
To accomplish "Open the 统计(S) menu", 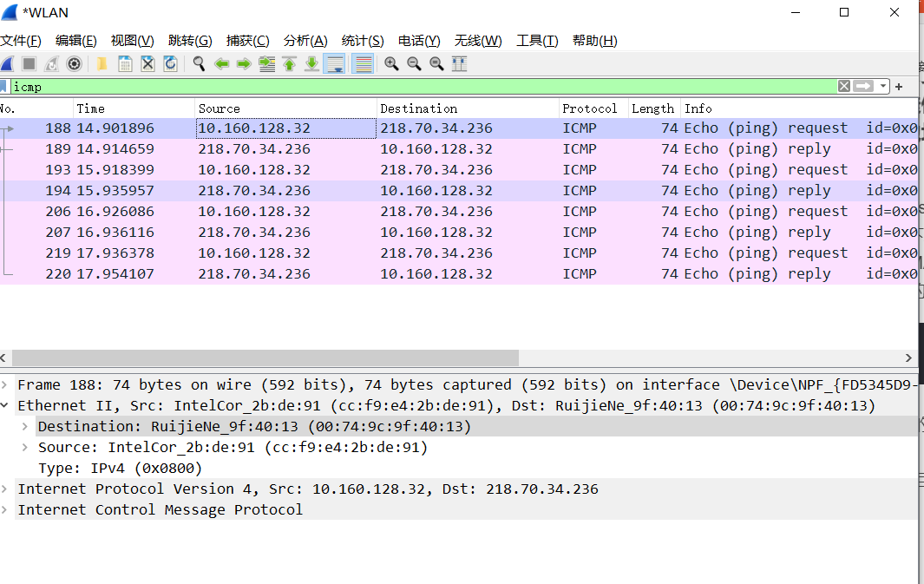I will [363, 41].
